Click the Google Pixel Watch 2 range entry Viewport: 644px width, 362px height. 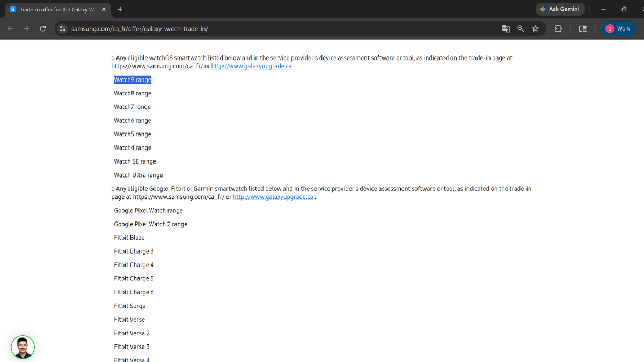click(x=150, y=224)
